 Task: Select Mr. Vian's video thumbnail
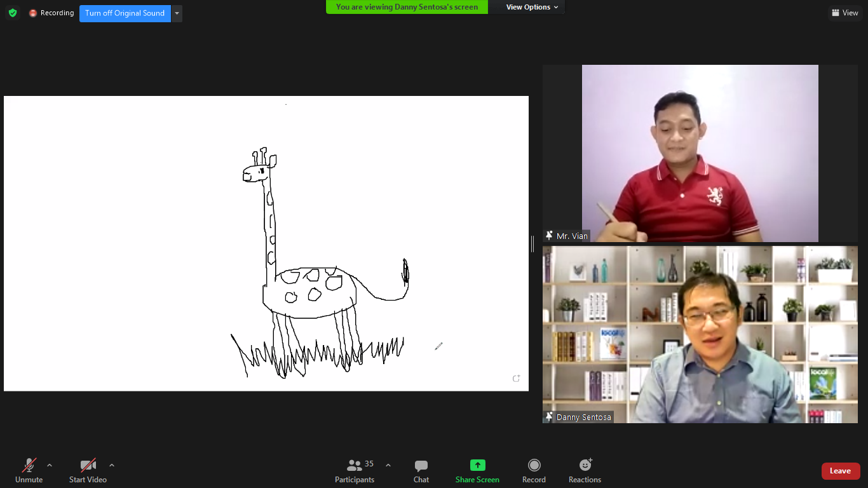(700, 153)
